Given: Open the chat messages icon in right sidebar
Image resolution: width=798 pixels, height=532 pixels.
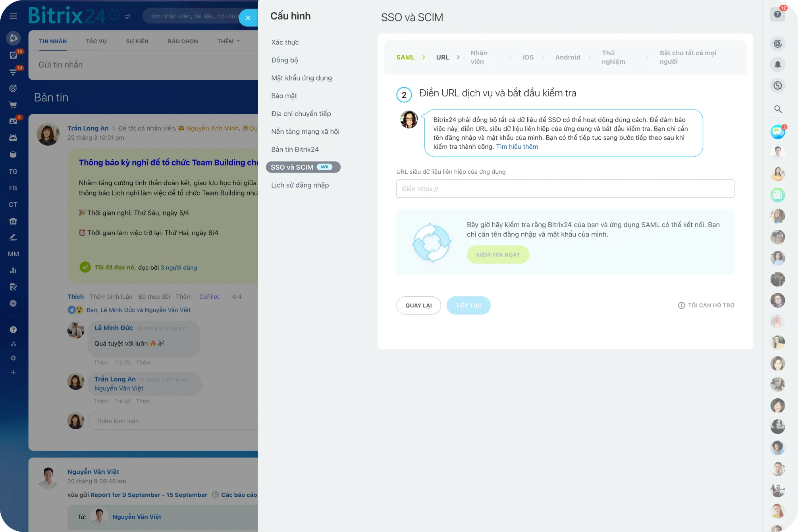Looking at the screenshot, I should 777,86.
